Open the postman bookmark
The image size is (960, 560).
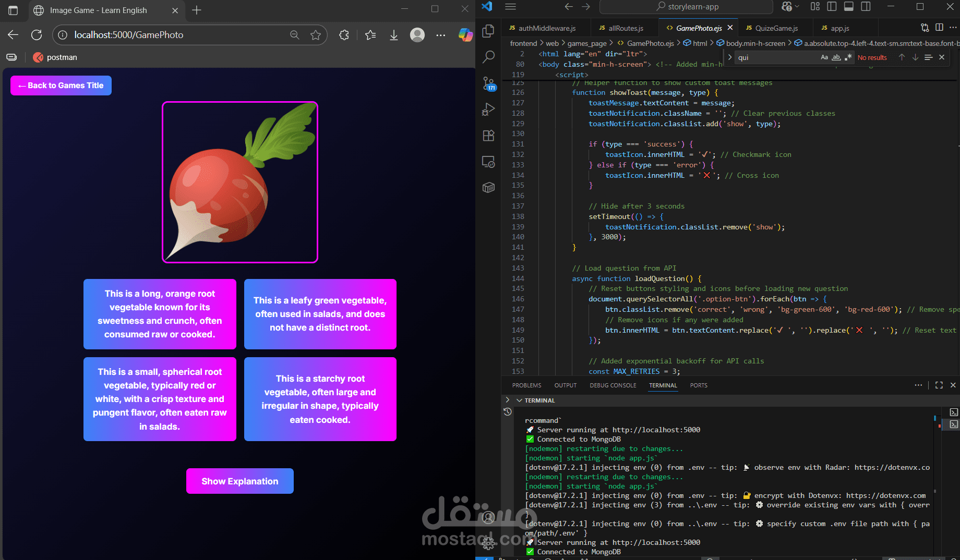coord(55,57)
